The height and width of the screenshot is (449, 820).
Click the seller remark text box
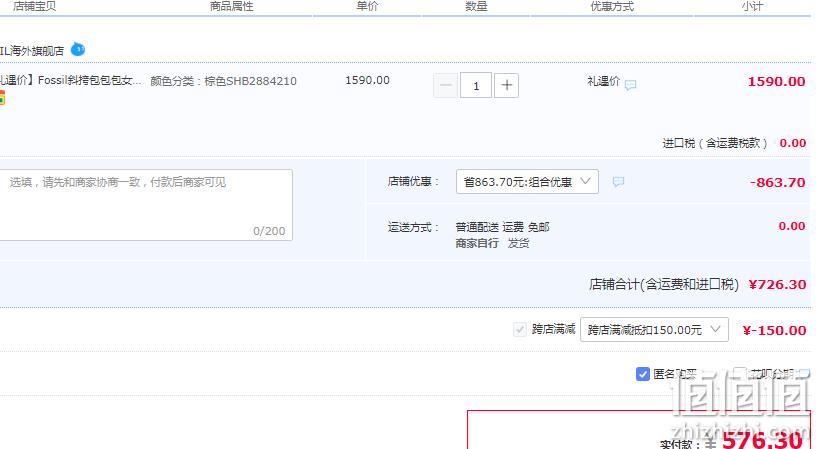(x=145, y=205)
